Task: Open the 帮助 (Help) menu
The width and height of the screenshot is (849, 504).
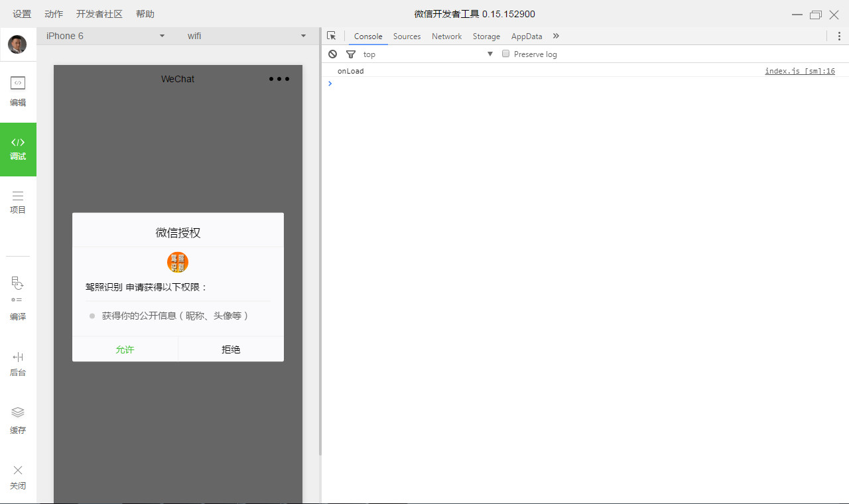Action: click(x=145, y=14)
